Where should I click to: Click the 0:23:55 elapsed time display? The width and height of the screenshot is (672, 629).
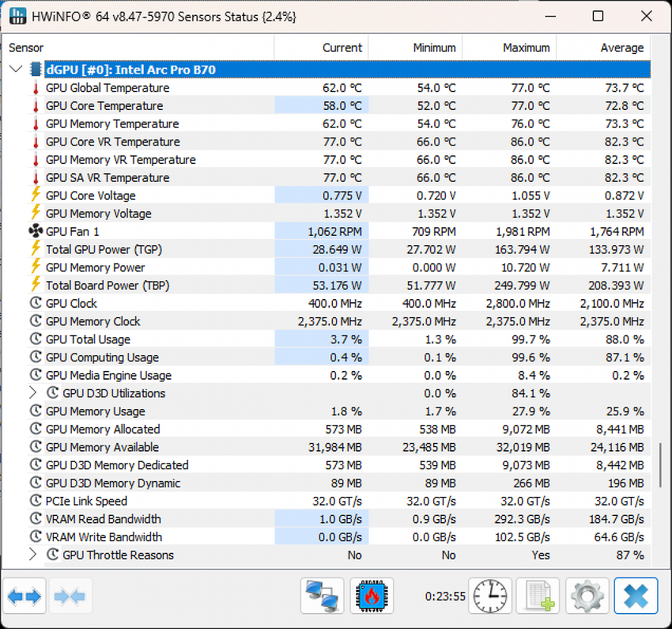(x=445, y=596)
